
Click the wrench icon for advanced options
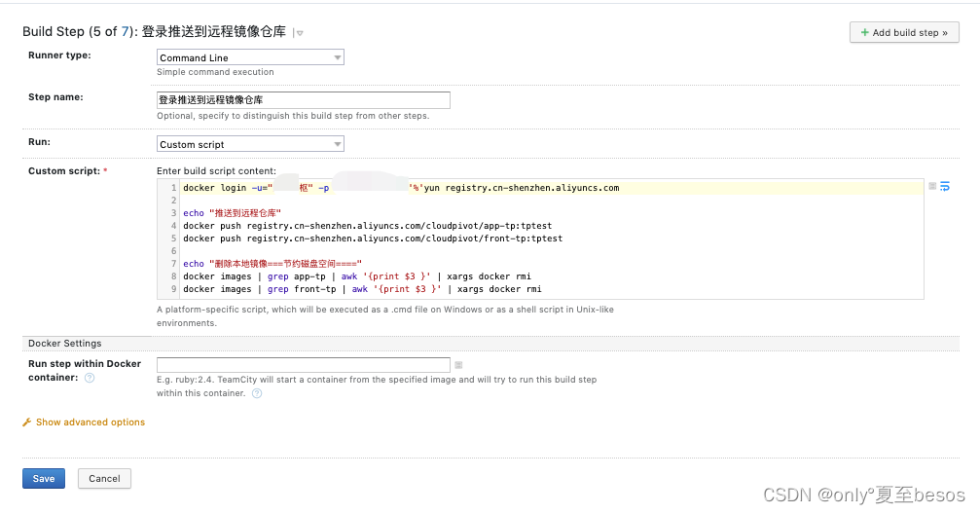(x=27, y=422)
